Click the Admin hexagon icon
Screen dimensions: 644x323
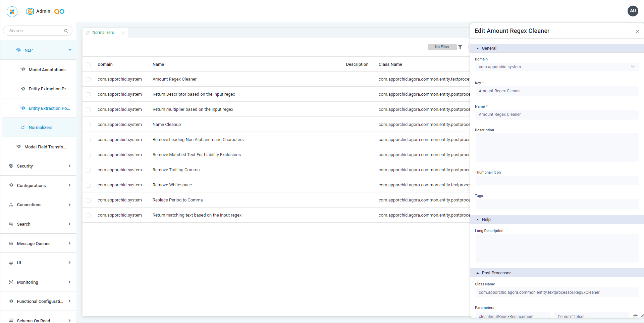30,11
